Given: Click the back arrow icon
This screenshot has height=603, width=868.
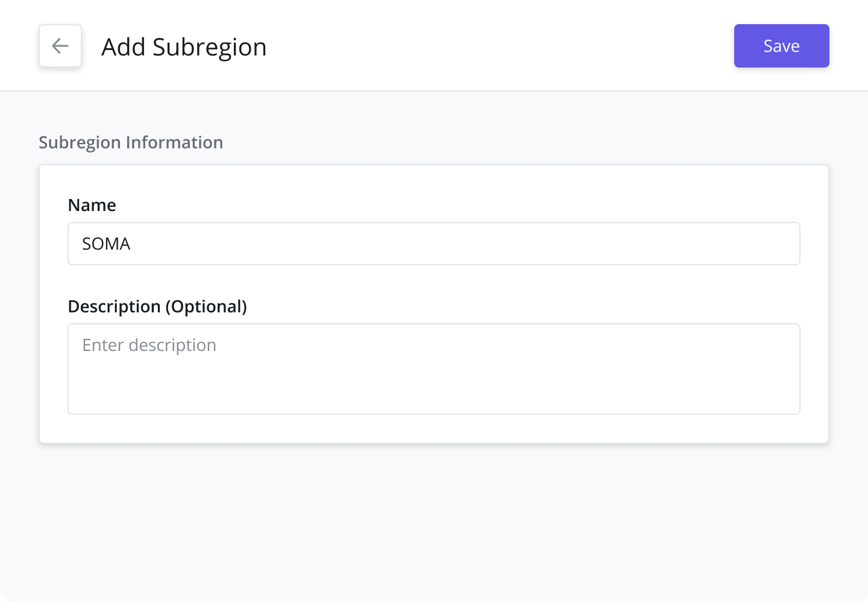Looking at the screenshot, I should pos(60,46).
